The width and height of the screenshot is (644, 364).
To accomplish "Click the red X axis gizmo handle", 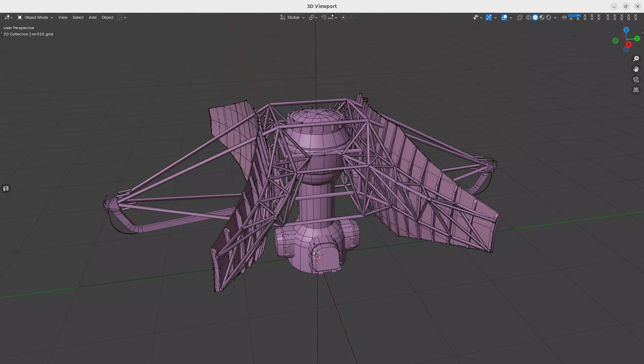I will [x=629, y=44].
